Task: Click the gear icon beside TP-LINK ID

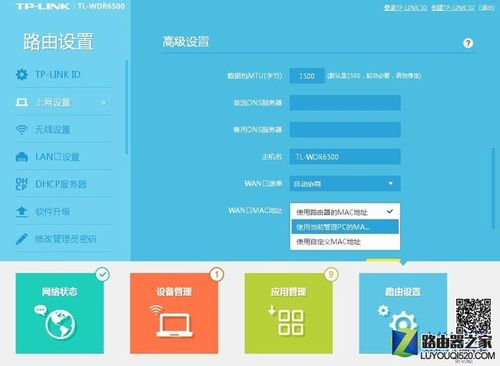Action: 22,74
